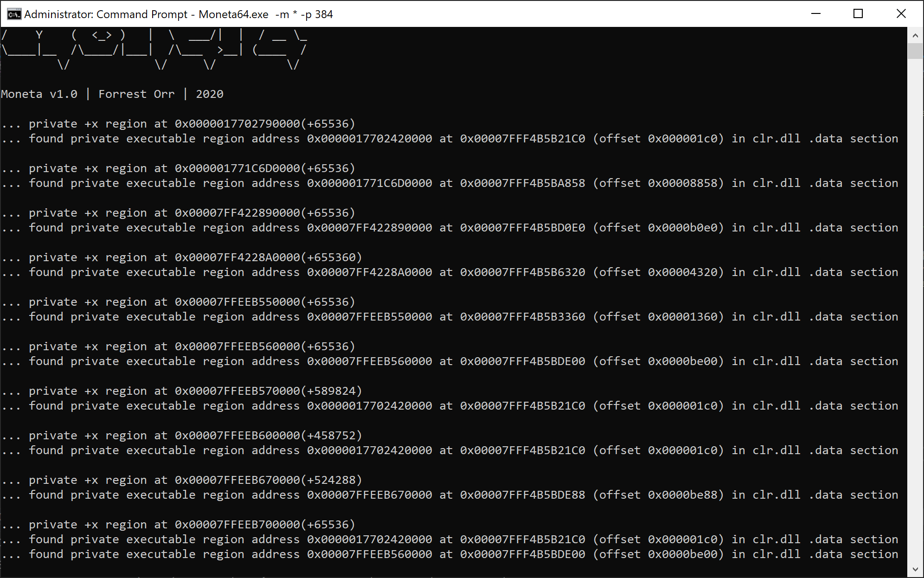Open the Command Prompt system menu icon
Viewport: 924px width, 578px height.
tap(14, 14)
